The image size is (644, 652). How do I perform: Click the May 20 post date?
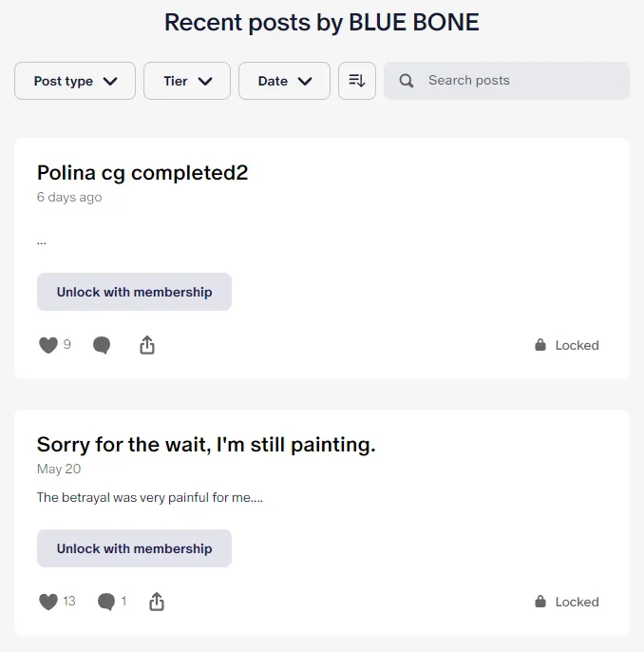58,470
